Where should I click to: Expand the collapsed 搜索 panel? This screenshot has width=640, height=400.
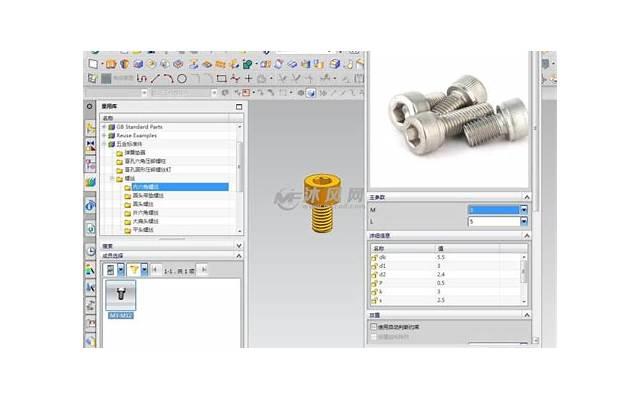[x=238, y=245]
